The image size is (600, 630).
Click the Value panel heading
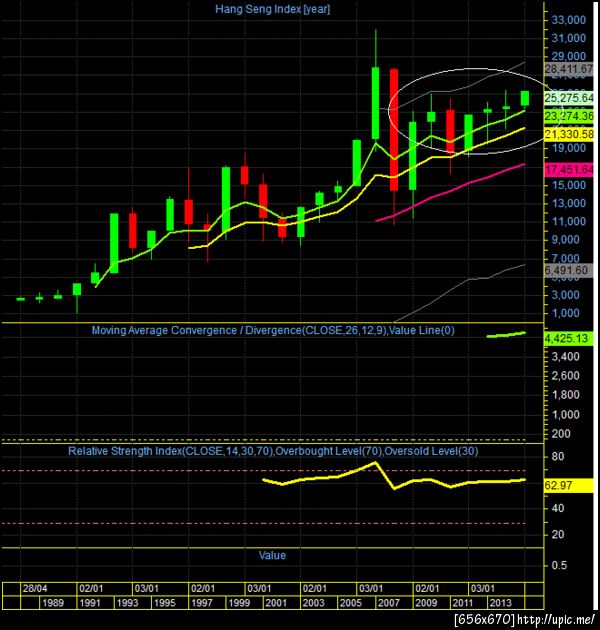(x=272, y=555)
